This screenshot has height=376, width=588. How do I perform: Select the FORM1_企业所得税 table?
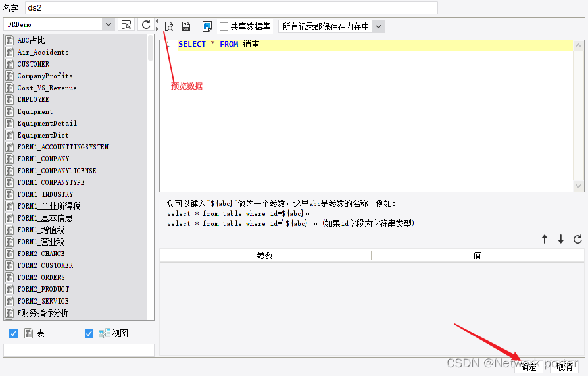[49, 206]
